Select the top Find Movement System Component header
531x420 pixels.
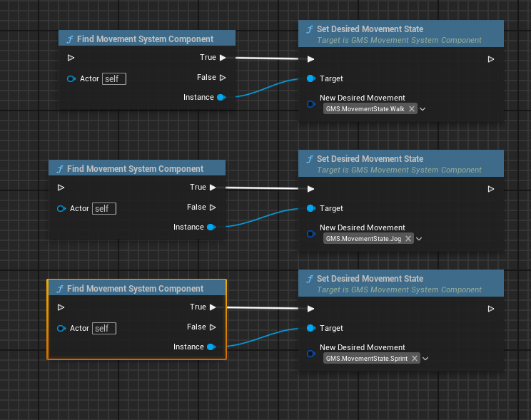pyautogui.click(x=147, y=39)
